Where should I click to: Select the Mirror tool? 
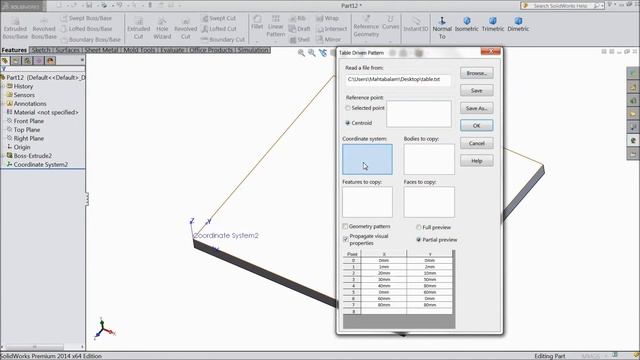click(329, 40)
